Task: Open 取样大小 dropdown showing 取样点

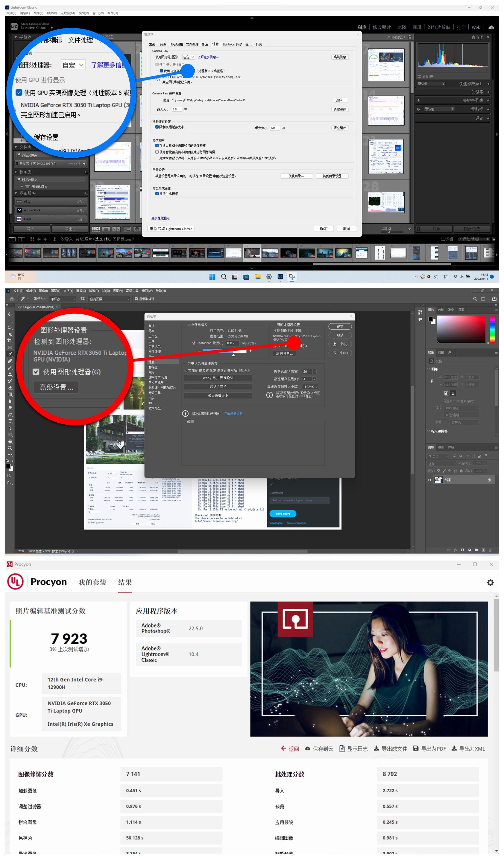Action: (x=62, y=299)
